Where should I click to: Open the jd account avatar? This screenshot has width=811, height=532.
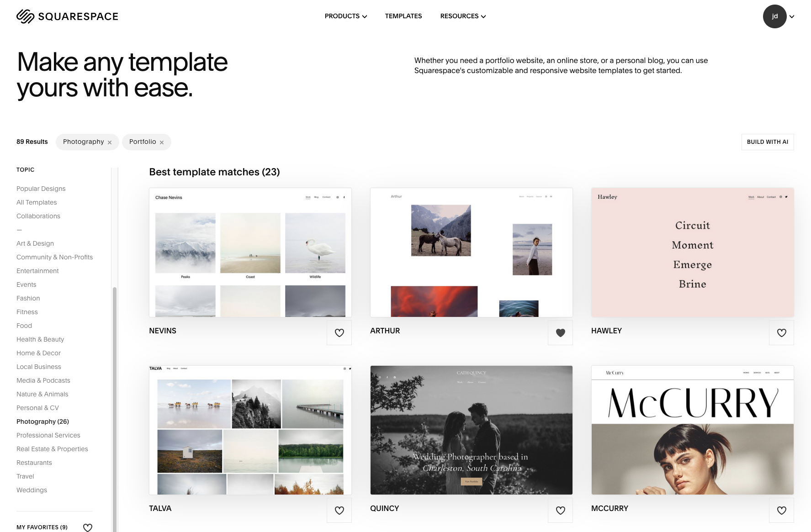tap(775, 16)
